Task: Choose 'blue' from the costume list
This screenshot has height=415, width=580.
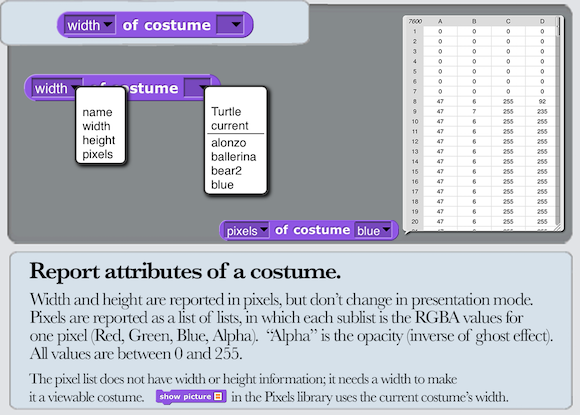Action: 222,185
